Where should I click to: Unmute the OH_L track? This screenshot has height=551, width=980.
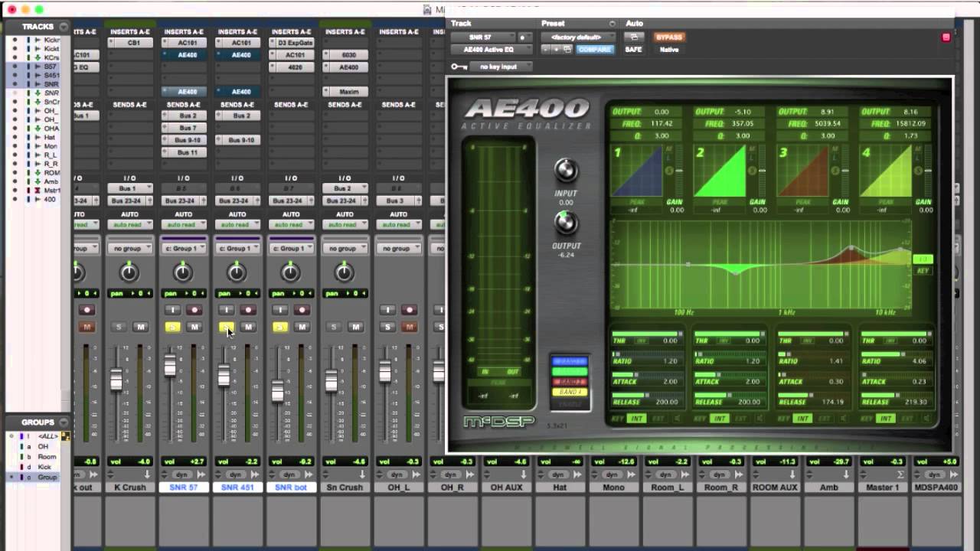click(x=408, y=327)
